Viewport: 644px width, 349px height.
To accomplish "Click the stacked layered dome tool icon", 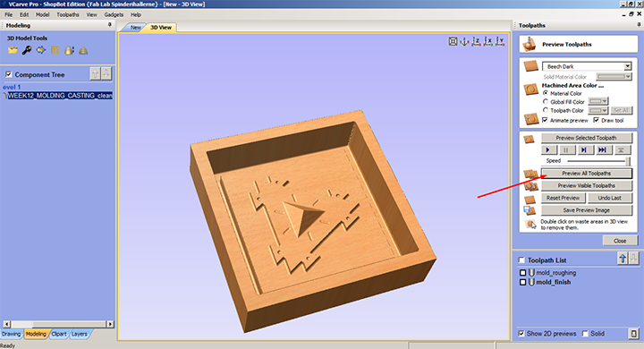I will click(83, 50).
